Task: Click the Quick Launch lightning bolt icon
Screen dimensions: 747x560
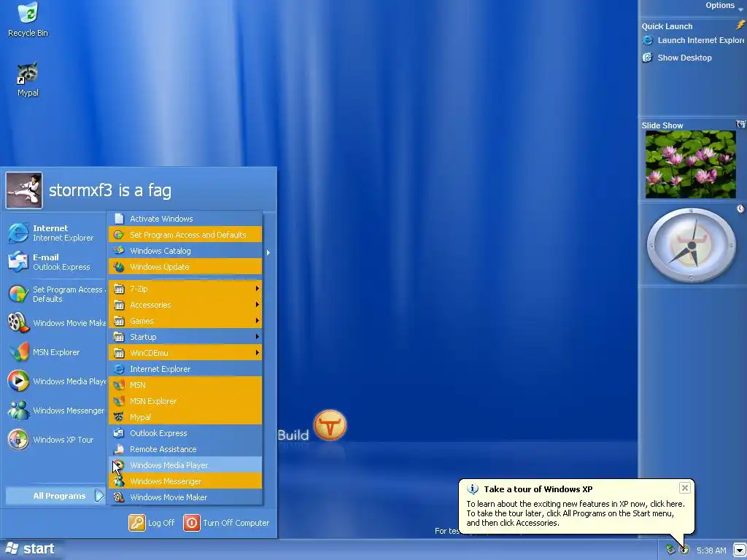Action: 740,26
